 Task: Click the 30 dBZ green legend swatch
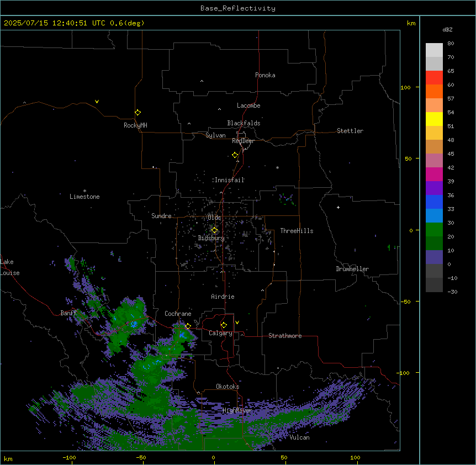tap(434, 230)
